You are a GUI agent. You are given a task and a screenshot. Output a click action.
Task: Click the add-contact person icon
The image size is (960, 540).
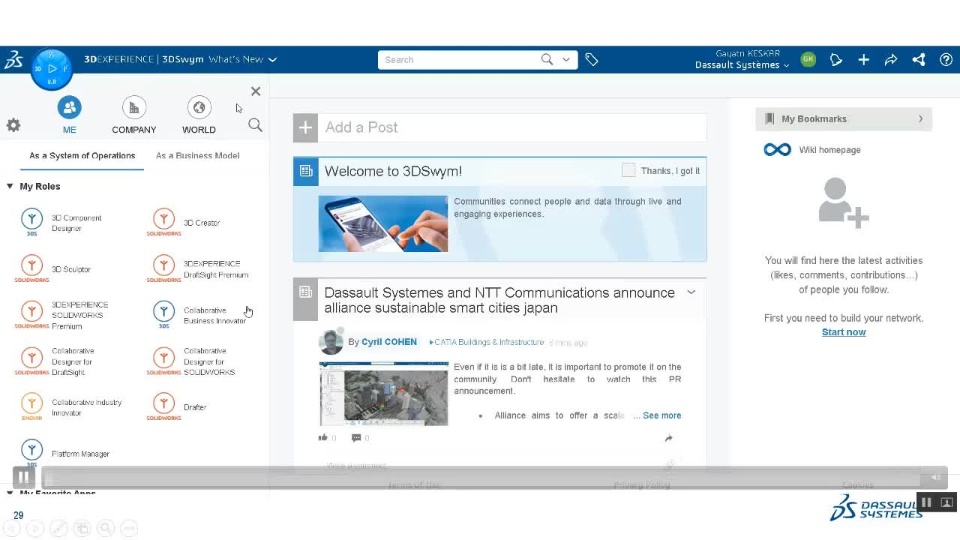click(x=843, y=203)
